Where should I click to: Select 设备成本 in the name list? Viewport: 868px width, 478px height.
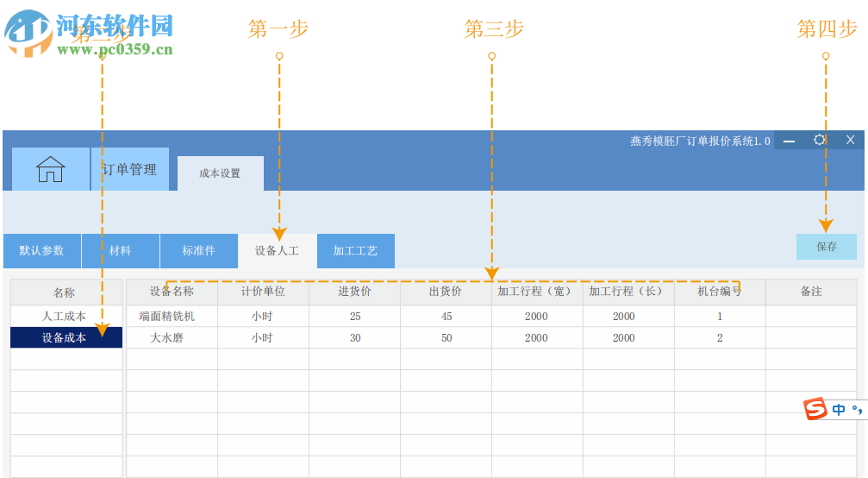pos(66,337)
